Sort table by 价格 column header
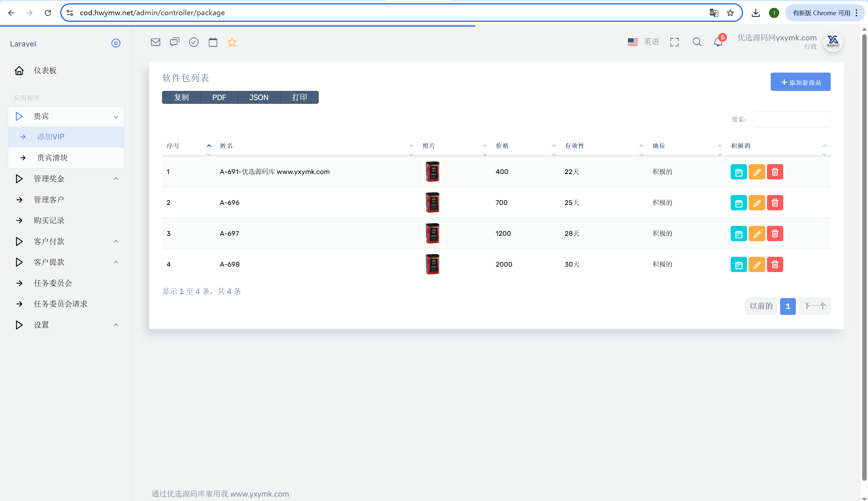Screen dimensions: 868x501 coord(502,146)
